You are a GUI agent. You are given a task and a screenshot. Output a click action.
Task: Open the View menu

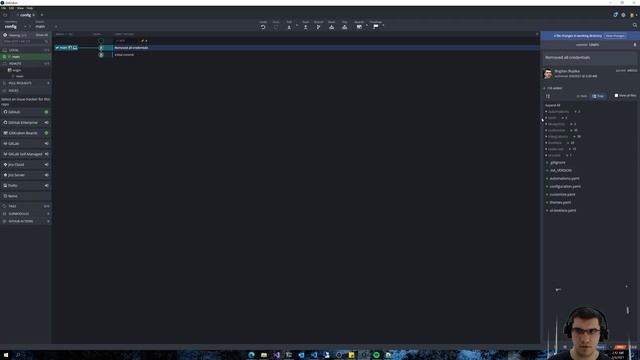(20, 8)
